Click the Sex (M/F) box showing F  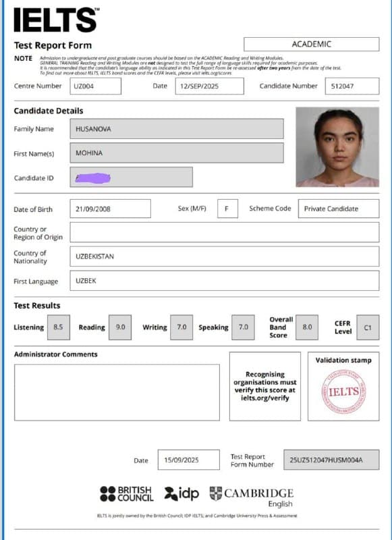click(x=227, y=209)
